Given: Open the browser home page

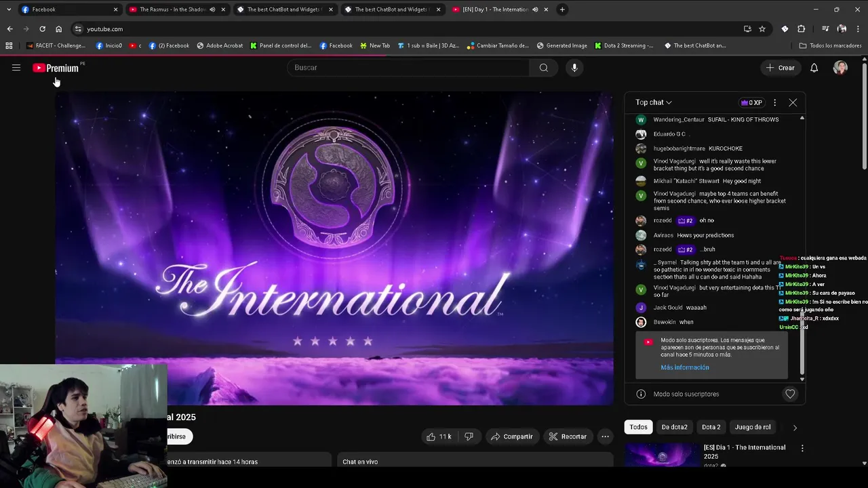Looking at the screenshot, I should [58, 29].
